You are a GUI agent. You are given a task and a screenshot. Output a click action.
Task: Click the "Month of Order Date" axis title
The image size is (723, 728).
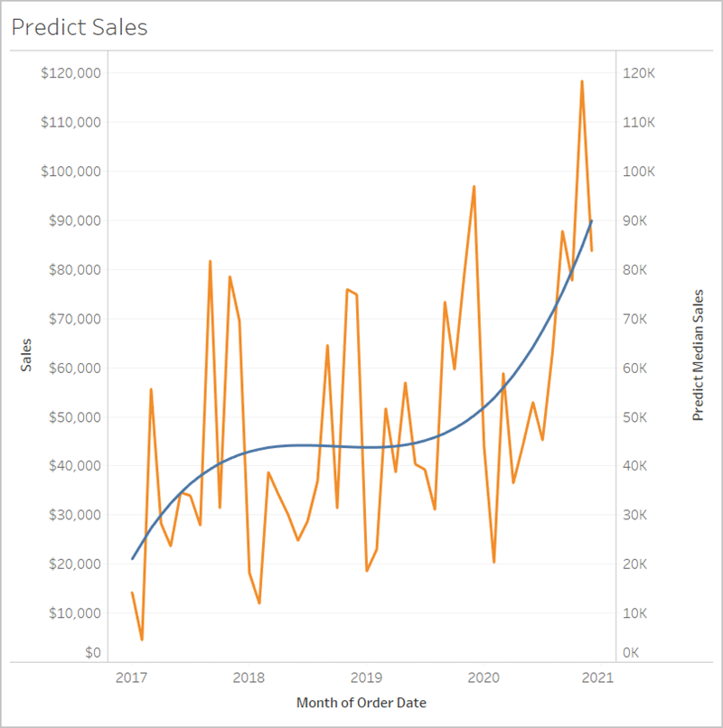(x=361, y=702)
